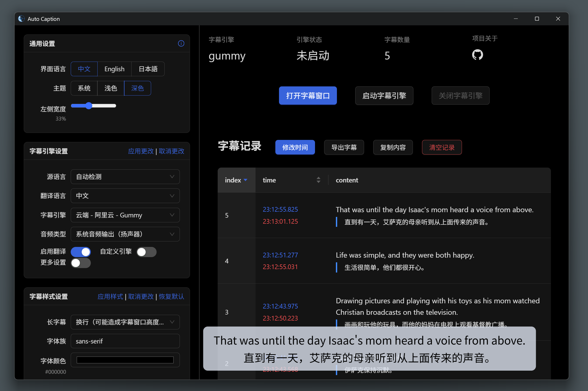Open the 音频类型 dropdown
Image resolution: width=588 pixels, height=391 pixels.
pyautogui.click(x=125, y=234)
